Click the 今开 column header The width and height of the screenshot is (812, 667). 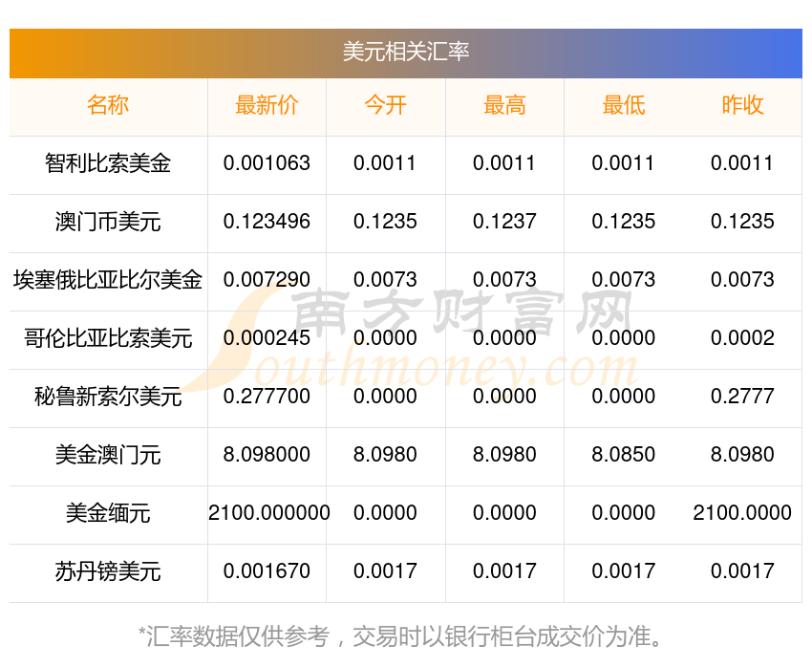tap(385, 105)
